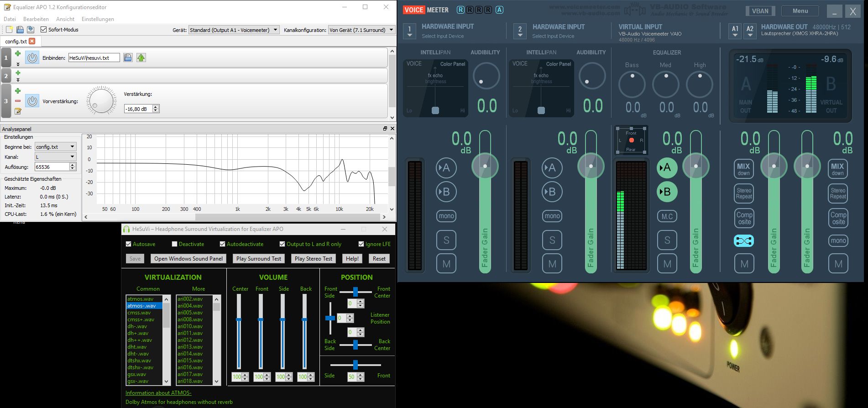Remove the Vorverstärkung filter with red minus
Viewport: 868px width, 408px height.
(x=18, y=101)
